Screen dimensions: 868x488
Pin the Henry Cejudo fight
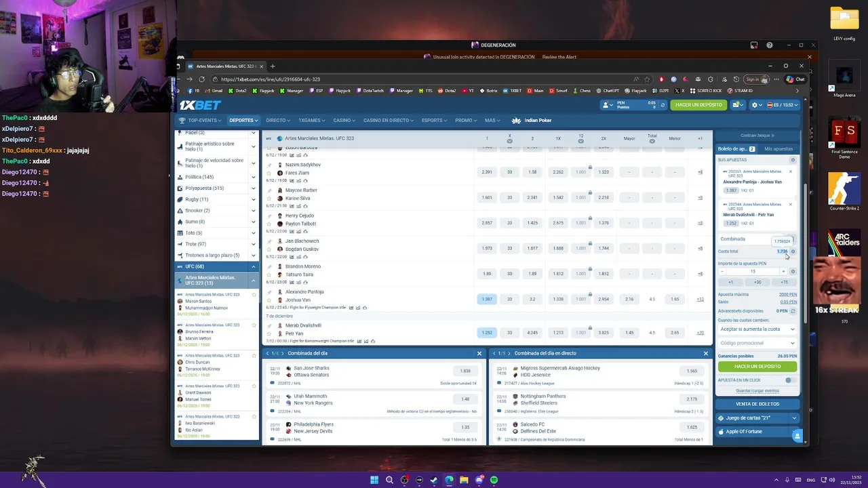(269, 216)
